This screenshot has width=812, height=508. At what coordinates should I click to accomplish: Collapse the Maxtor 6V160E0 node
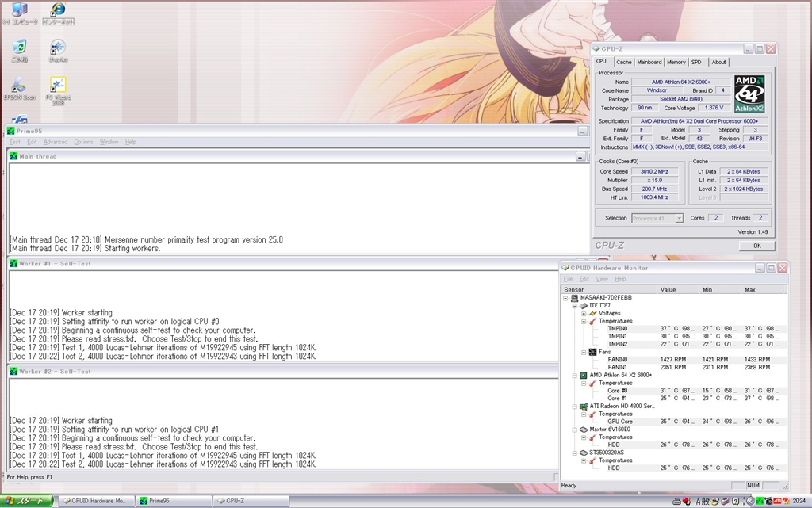click(x=575, y=430)
